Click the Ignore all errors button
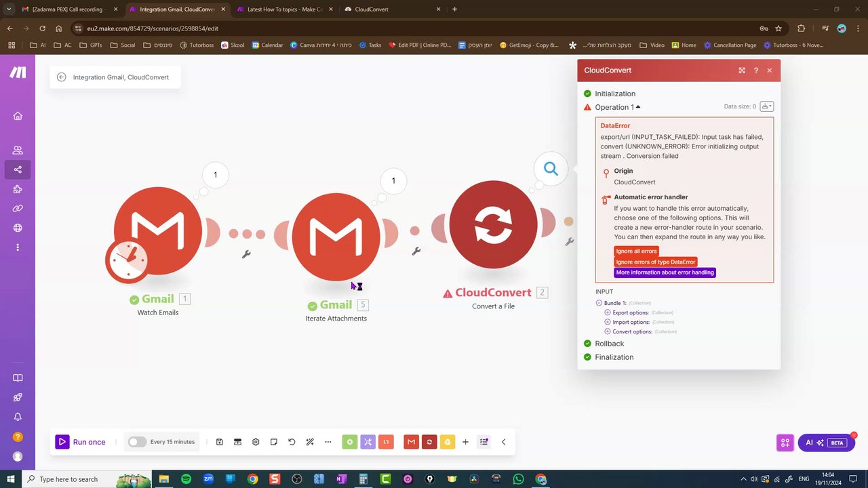The height and width of the screenshot is (488, 868). pyautogui.click(x=636, y=251)
